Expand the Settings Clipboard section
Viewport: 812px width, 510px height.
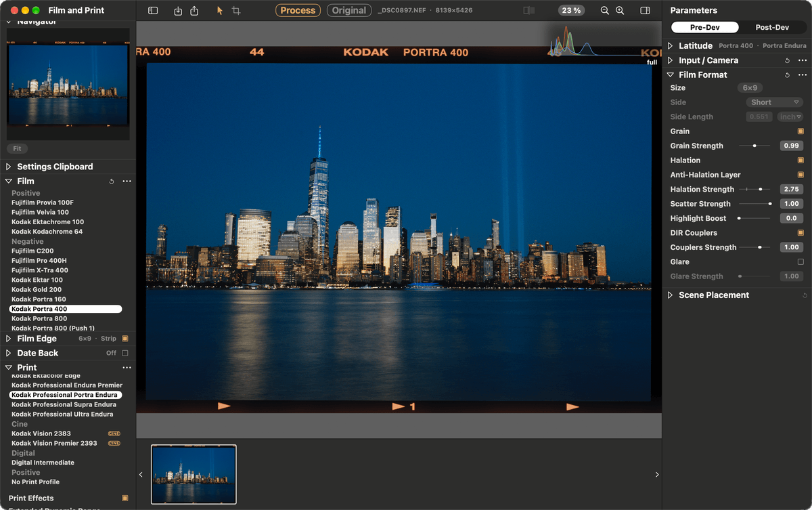[x=9, y=167]
